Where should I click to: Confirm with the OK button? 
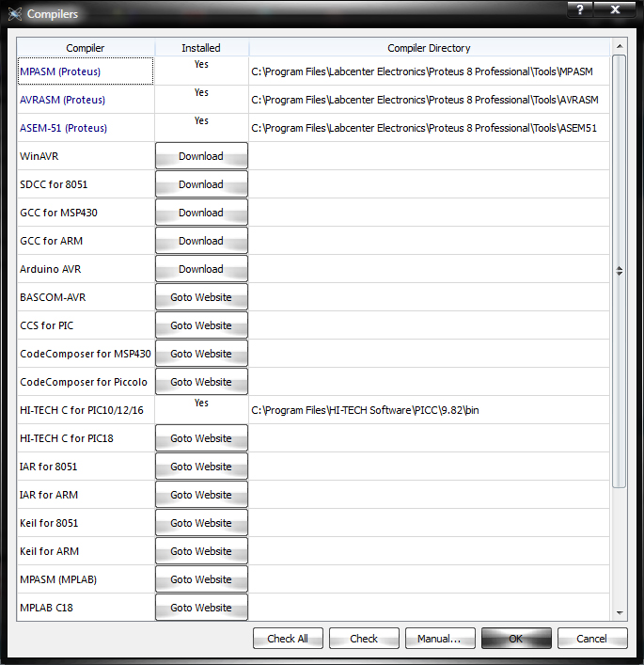pos(516,639)
